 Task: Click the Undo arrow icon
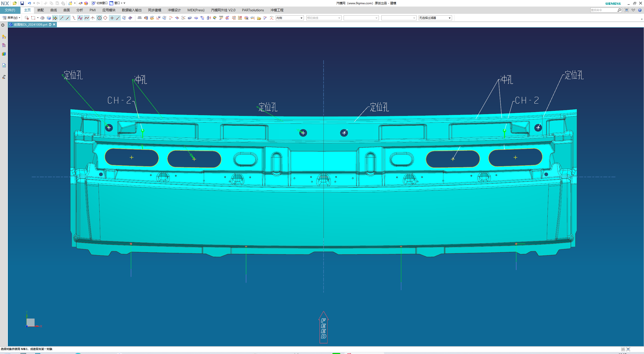29,3
